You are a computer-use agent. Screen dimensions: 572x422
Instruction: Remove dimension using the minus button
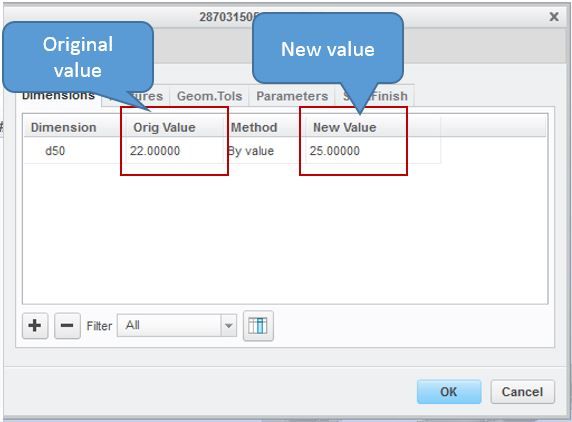tap(67, 325)
